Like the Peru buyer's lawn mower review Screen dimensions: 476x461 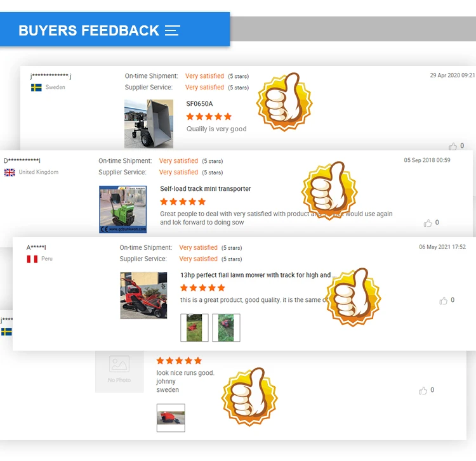443,301
